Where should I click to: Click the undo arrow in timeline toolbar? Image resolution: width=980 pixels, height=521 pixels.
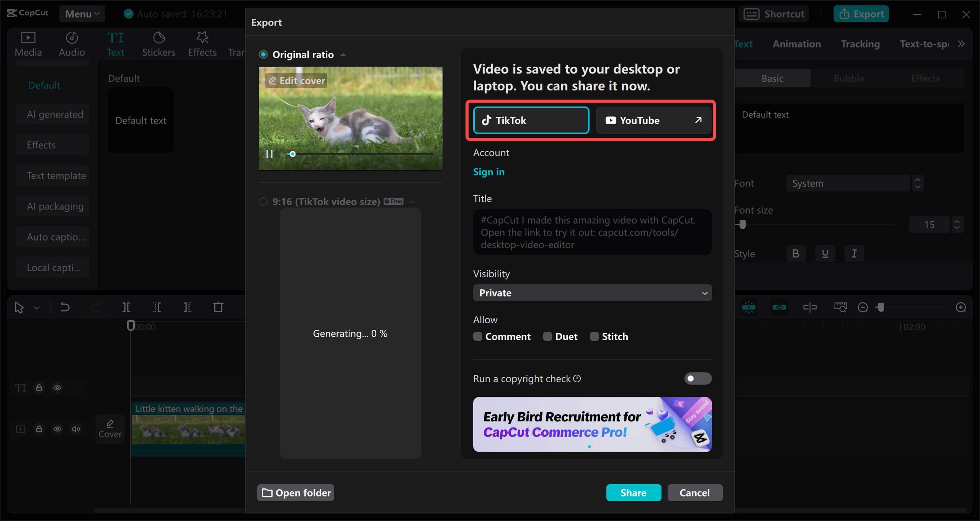[65, 307]
